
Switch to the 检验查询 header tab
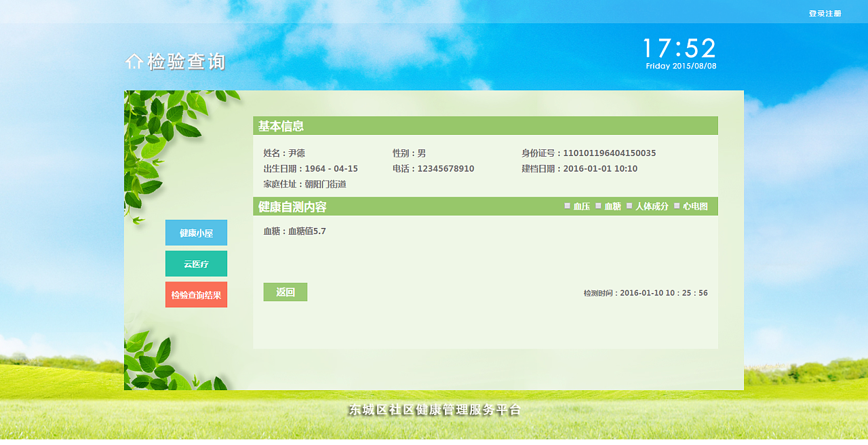click(184, 62)
